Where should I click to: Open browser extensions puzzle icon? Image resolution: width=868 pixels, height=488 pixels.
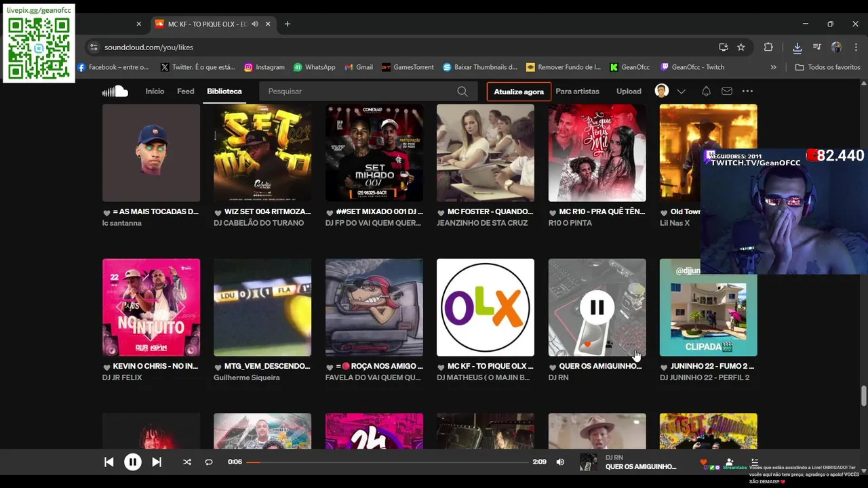[x=768, y=47]
